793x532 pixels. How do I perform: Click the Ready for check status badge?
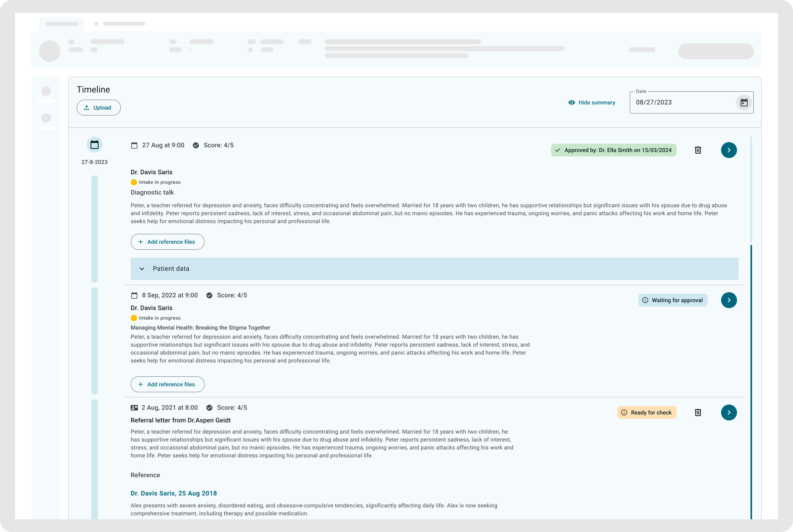coord(646,412)
